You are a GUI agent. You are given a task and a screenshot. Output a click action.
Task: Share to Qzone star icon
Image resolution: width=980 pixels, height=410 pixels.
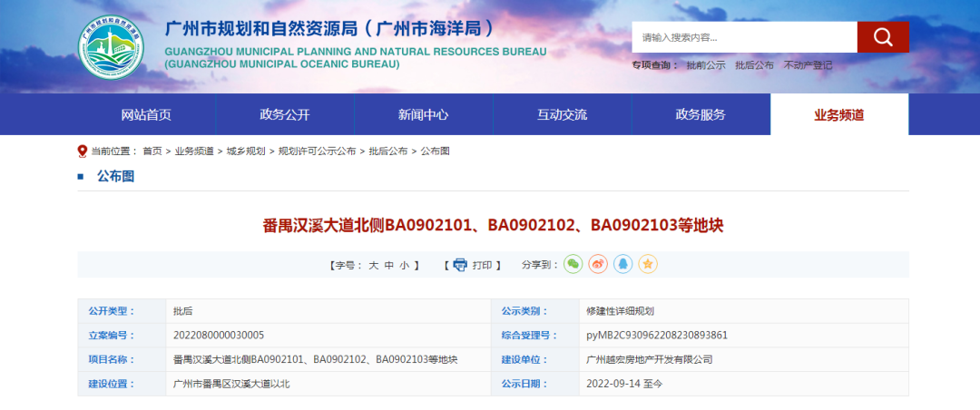pos(647,264)
